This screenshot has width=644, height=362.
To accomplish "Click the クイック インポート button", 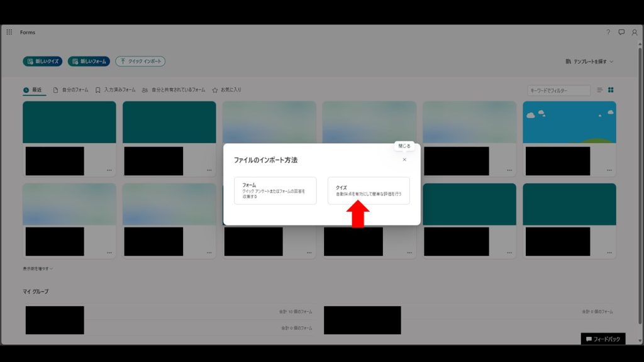I will click(140, 62).
